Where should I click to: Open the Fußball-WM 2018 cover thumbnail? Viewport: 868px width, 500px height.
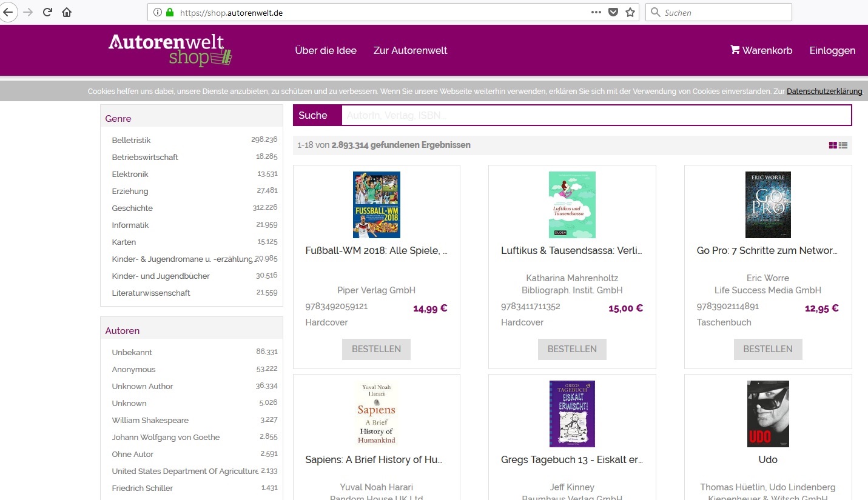[x=377, y=205]
